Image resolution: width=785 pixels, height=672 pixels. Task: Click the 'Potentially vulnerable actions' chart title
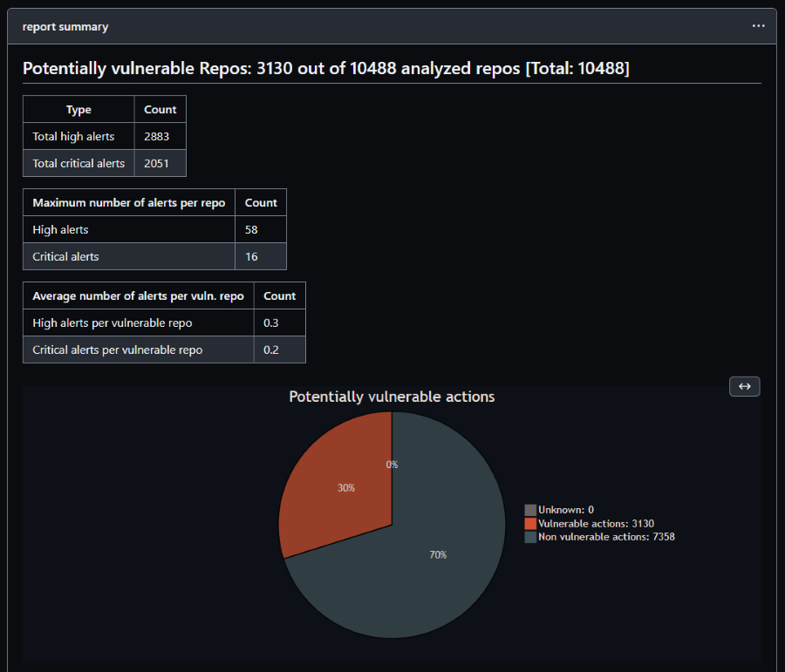tap(392, 397)
